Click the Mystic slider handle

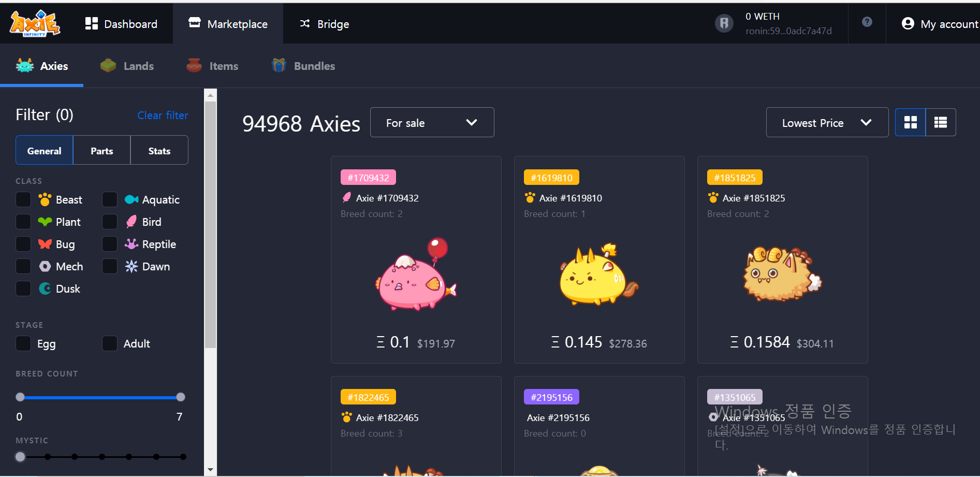coord(20,457)
